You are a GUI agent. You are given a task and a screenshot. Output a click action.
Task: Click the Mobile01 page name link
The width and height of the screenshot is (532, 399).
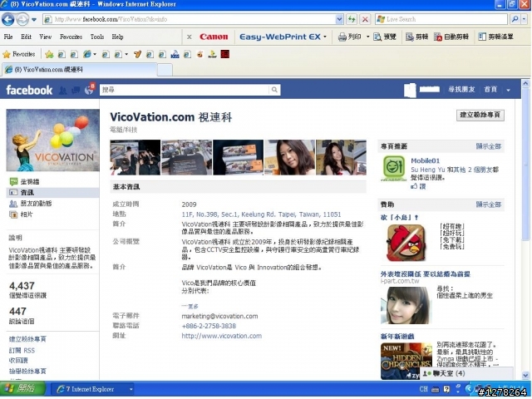425,160
